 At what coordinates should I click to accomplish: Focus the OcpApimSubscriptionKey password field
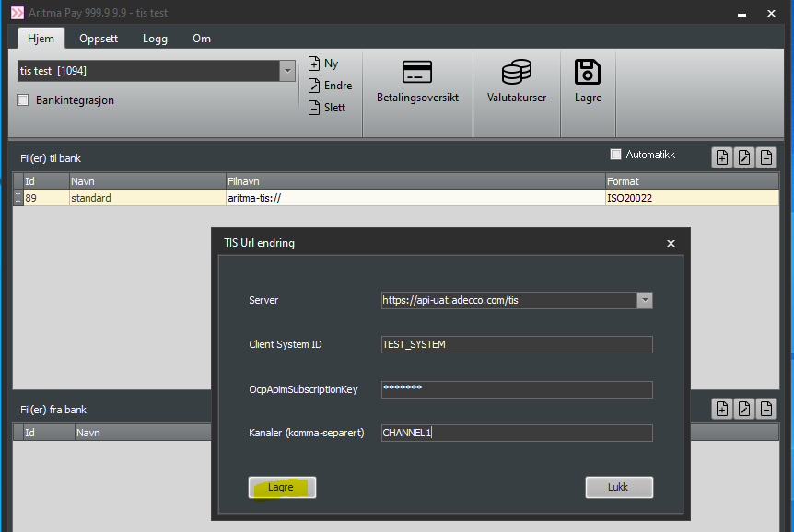(x=517, y=389)
